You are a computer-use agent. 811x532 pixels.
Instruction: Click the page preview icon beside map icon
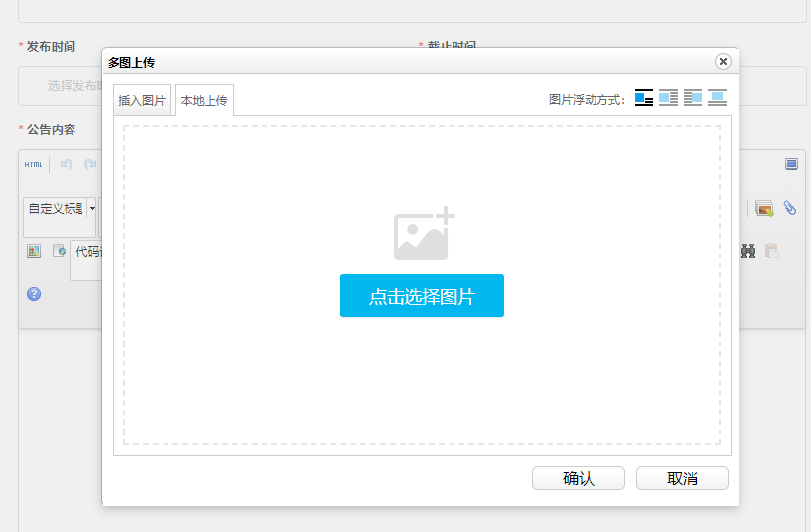tap(59, 251)
